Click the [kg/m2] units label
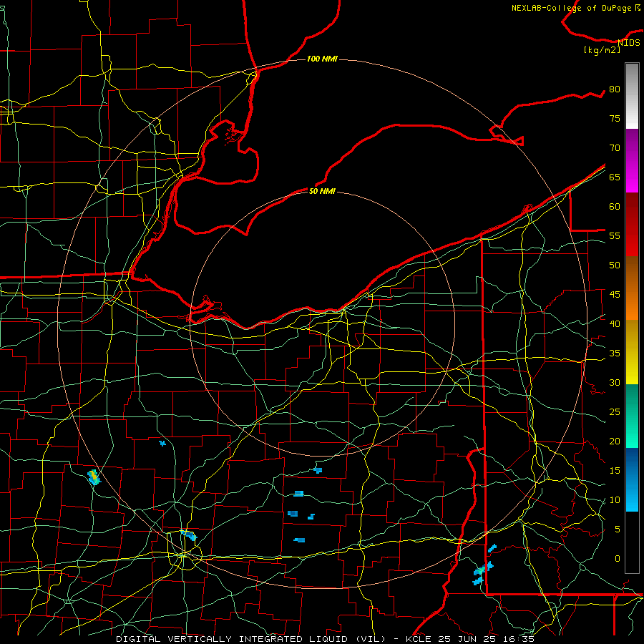 point(602,50)
